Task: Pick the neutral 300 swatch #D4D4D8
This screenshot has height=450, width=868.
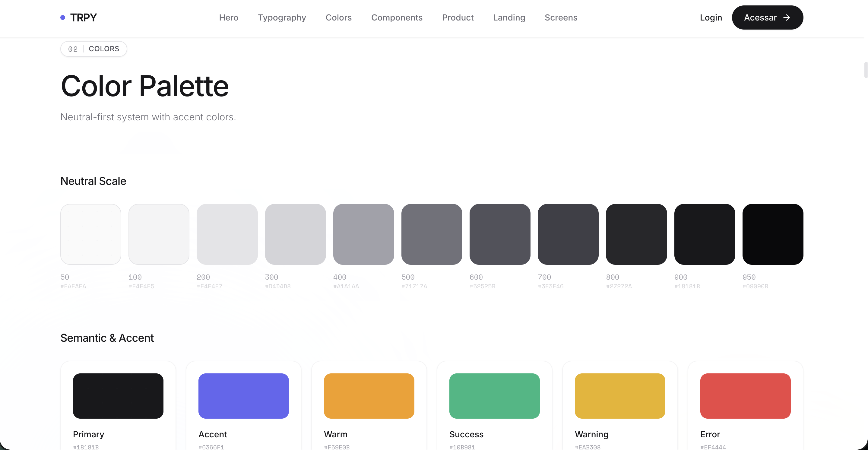Action: point(295,234)
